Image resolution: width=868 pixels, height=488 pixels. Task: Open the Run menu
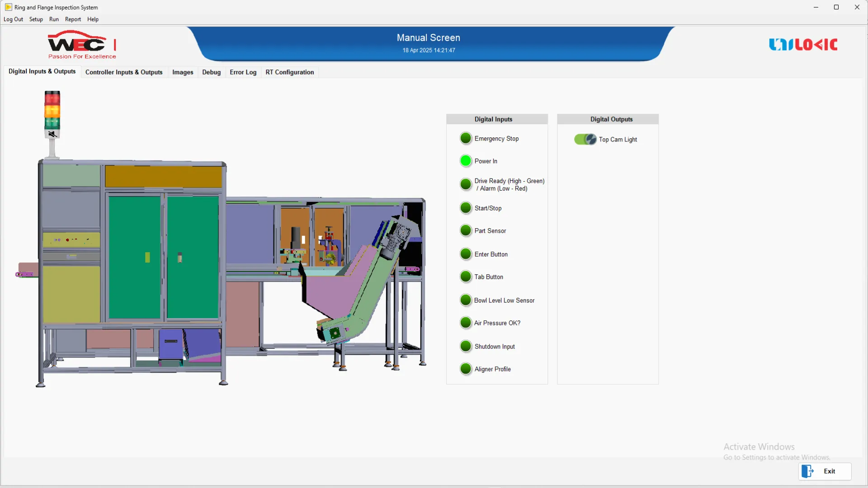(54, 19)
